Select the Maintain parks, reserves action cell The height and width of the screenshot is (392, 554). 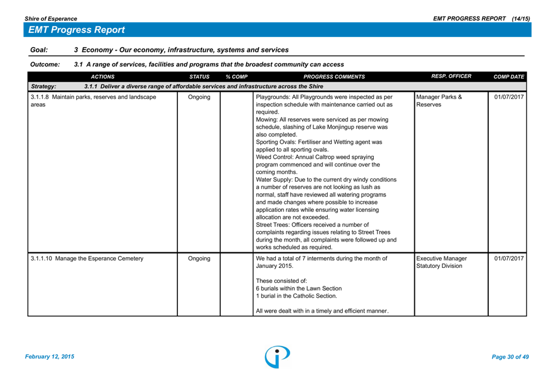point(93,100)
